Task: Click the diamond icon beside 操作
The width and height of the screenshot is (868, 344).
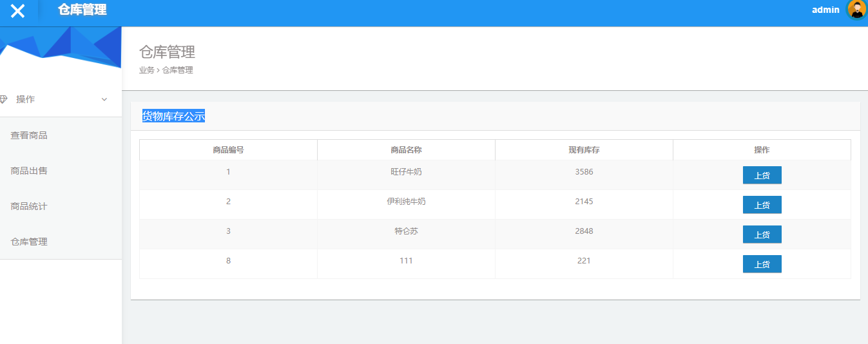Action: coord(3,99)
